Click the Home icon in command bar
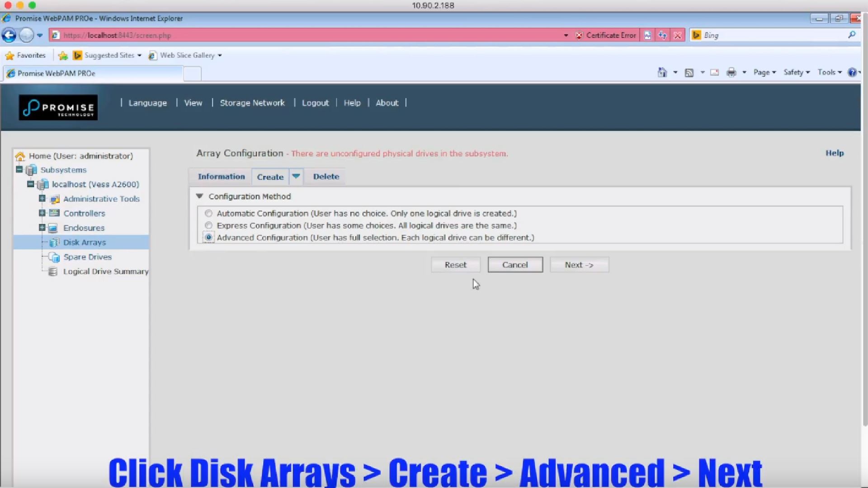Screen dimensions: 868x488 662,72
